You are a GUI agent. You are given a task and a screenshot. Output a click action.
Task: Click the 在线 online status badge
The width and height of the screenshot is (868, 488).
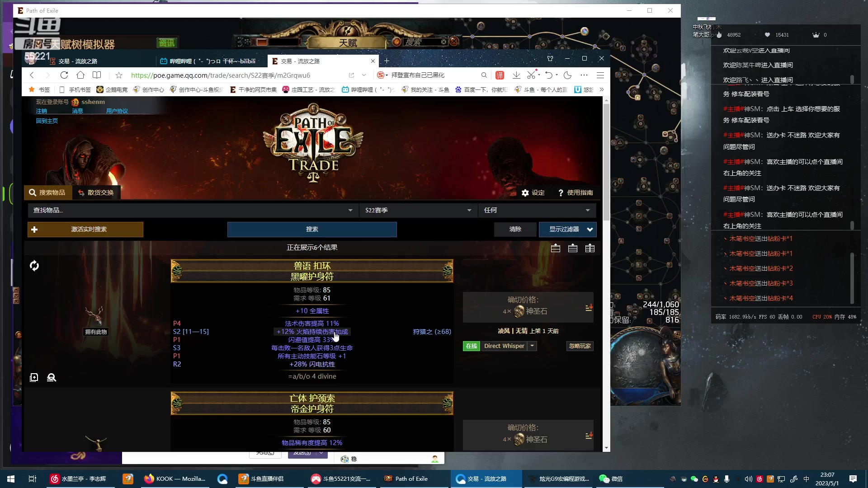coord(471,346)
